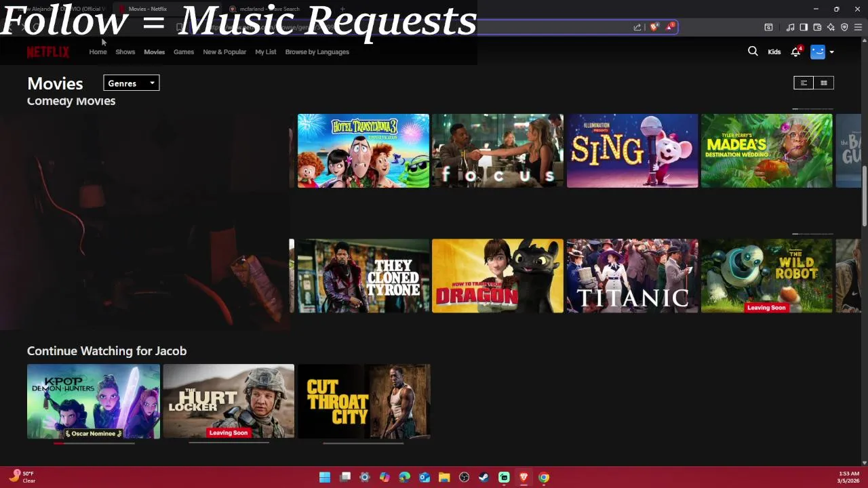Open weather widget showing 50°F Clear
The height and width of the screenshot is (488, 868).
[x=22, y=477]
